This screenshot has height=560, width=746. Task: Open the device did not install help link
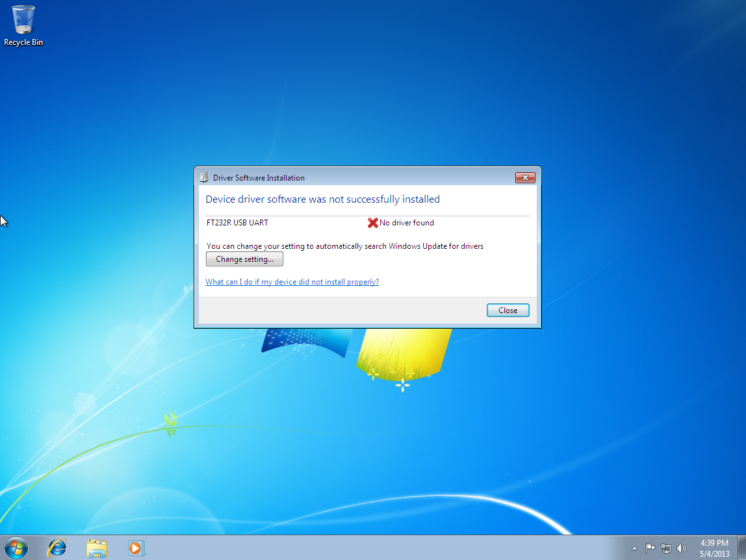(x=292, y=282)
